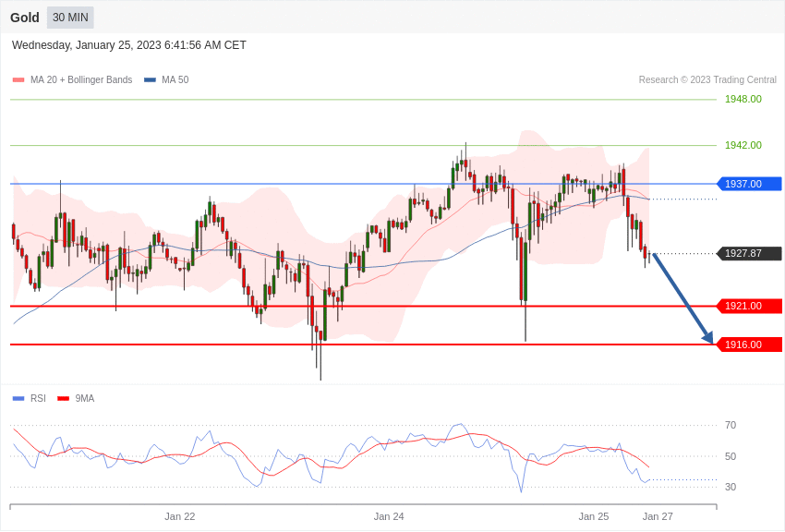
Task: Click the RSI legend swatch
Action: (x=18, y=398)
